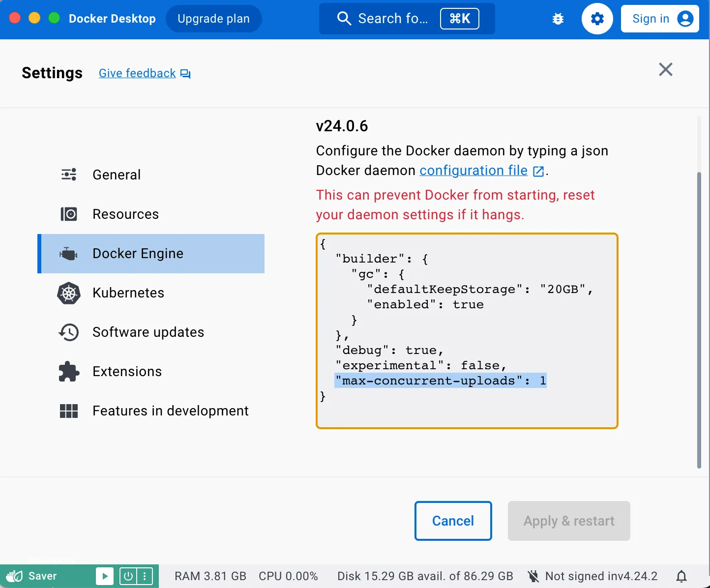
Task: Click the play button in status bar
Action: tap(104, 576)
